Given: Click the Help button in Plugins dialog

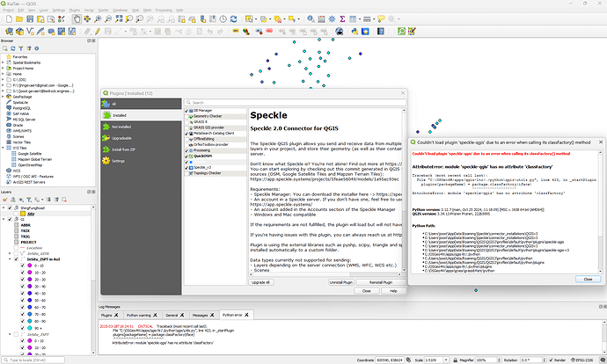Looking at the screenshot, I should (x=393, y=291).
